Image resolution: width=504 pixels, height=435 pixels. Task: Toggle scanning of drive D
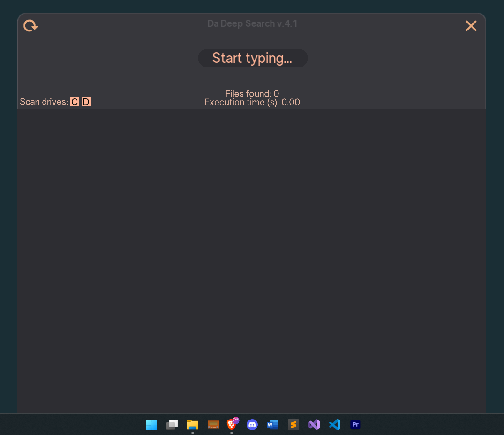click(86, 102)
